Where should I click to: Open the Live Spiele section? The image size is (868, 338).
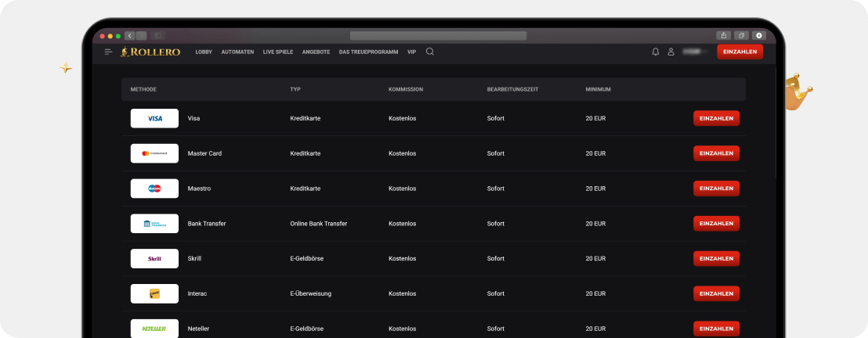point(278,52)
